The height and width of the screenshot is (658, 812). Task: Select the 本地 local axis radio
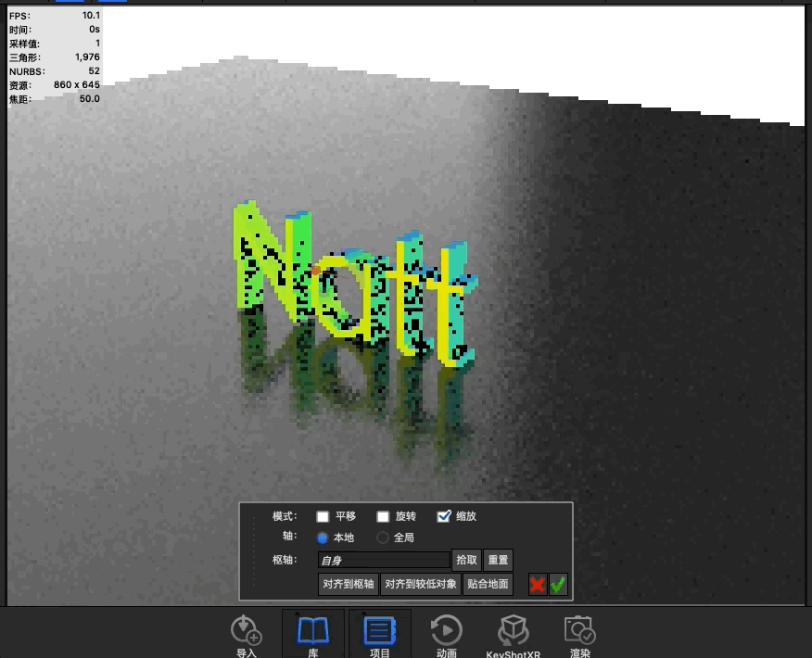click(x=323, y=538)
